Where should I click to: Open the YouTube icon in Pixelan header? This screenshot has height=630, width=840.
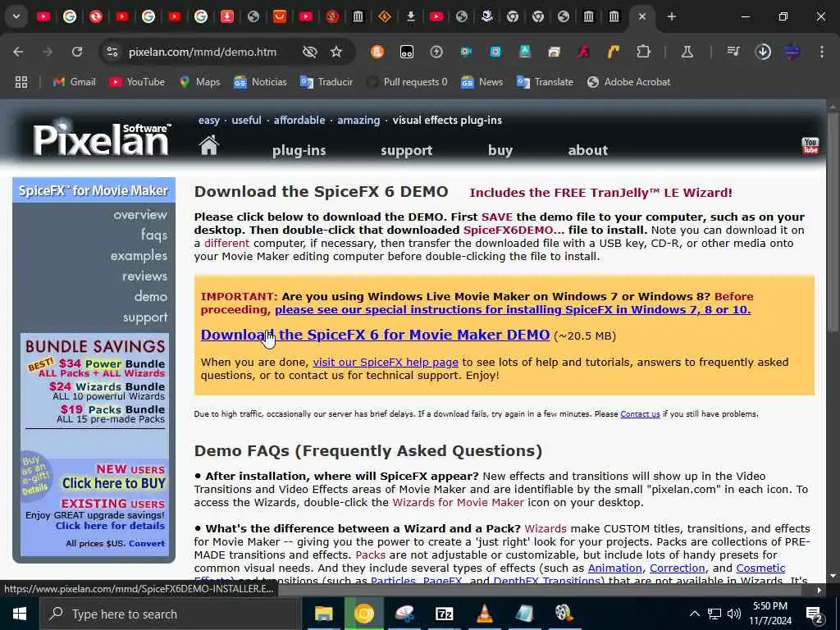[x=810, y=146]
